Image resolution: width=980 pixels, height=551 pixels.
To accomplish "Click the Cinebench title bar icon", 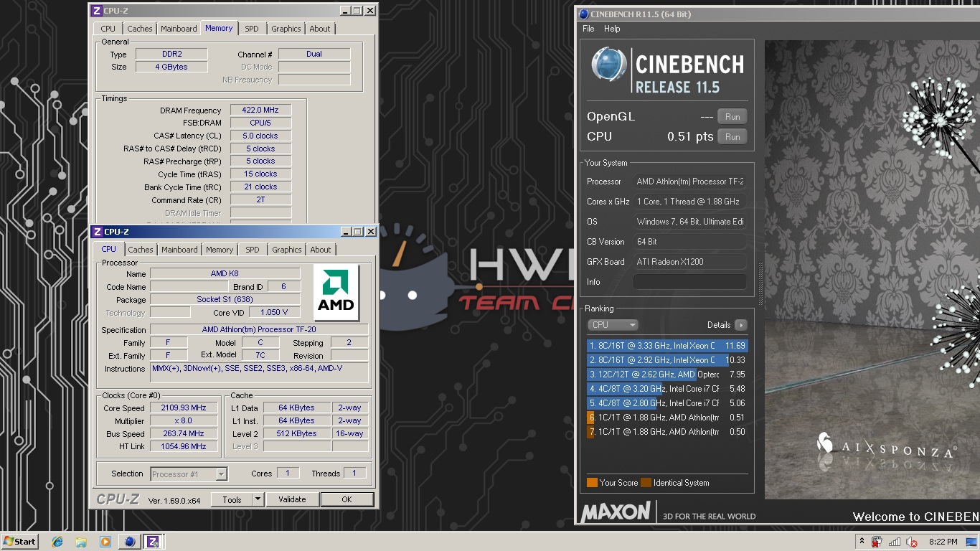I will click(583, 14).
